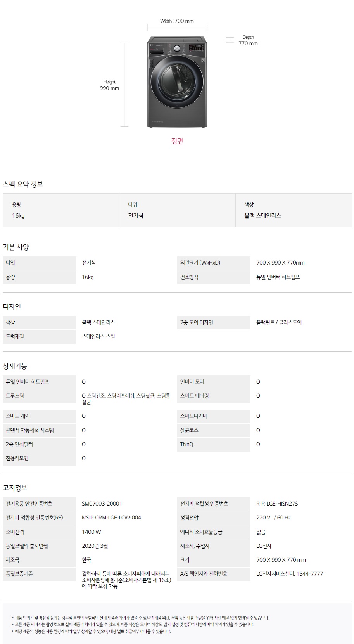Click the 스펙 요약 정보 heading
This screenshot has height=644, width=354.
pos(23,184)
